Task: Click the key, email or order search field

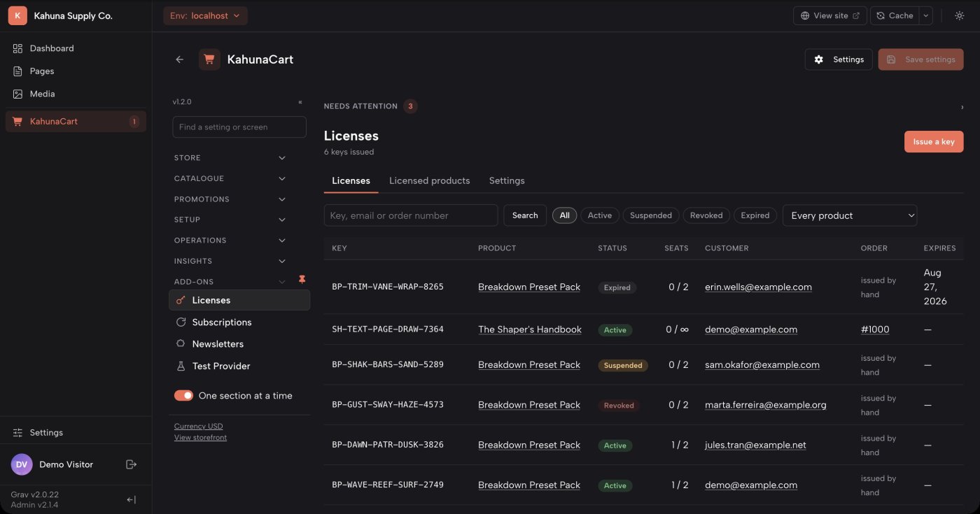Action: point(411,215)
